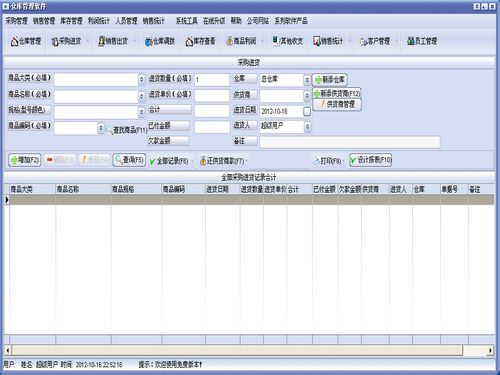Open the 销售统计 toolbar module
Screen dimensions: 500x375
[328, 41]
